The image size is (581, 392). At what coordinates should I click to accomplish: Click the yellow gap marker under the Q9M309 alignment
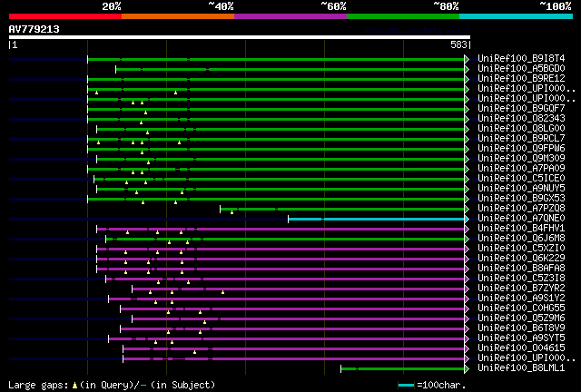(x=148, y=162)
